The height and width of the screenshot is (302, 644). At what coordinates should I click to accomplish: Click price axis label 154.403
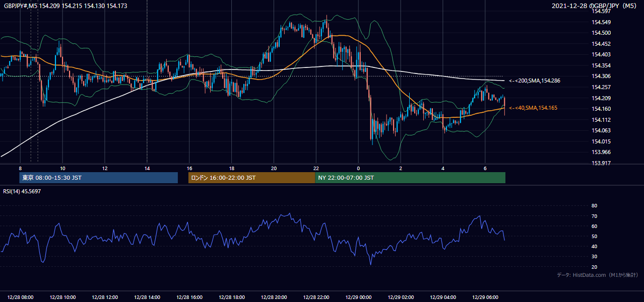(x=602, y=55)
